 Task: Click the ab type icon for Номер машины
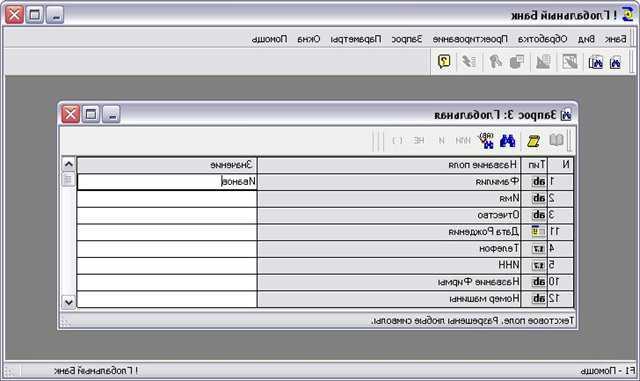coord(539,299)
